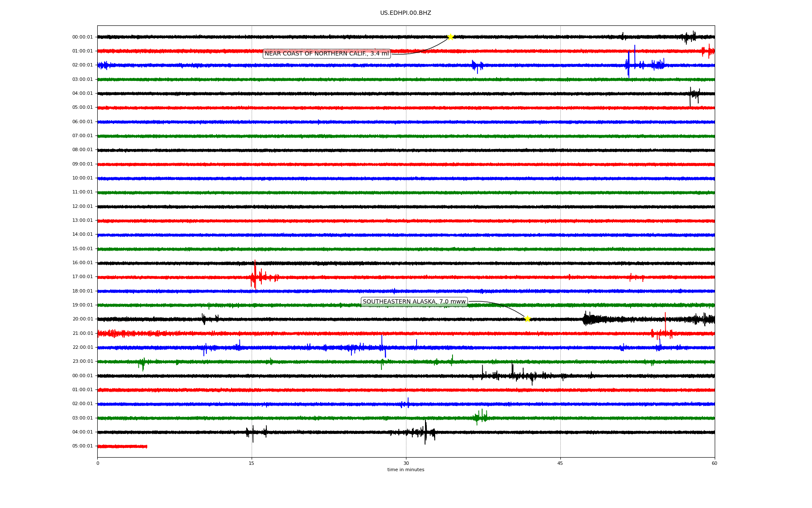Click the yellow star on the 20:00:01 trace

(527, 319)
